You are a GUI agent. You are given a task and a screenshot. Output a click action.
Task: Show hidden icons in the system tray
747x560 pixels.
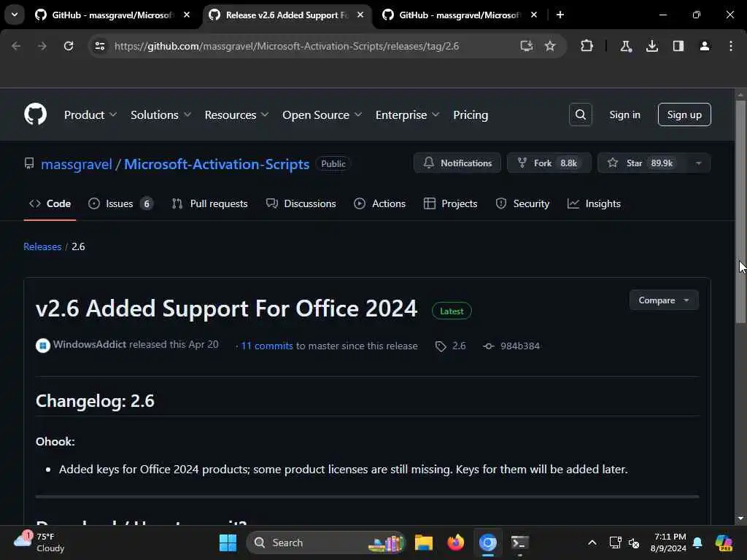[592, 542]
